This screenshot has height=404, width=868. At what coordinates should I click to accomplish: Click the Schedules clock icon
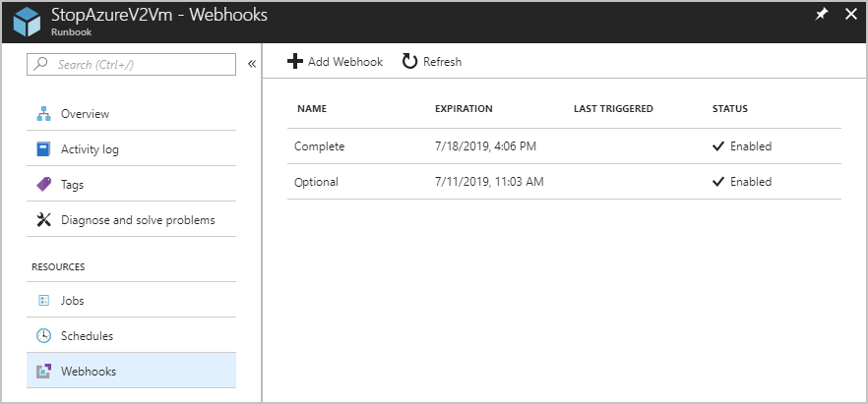[43, 335]
